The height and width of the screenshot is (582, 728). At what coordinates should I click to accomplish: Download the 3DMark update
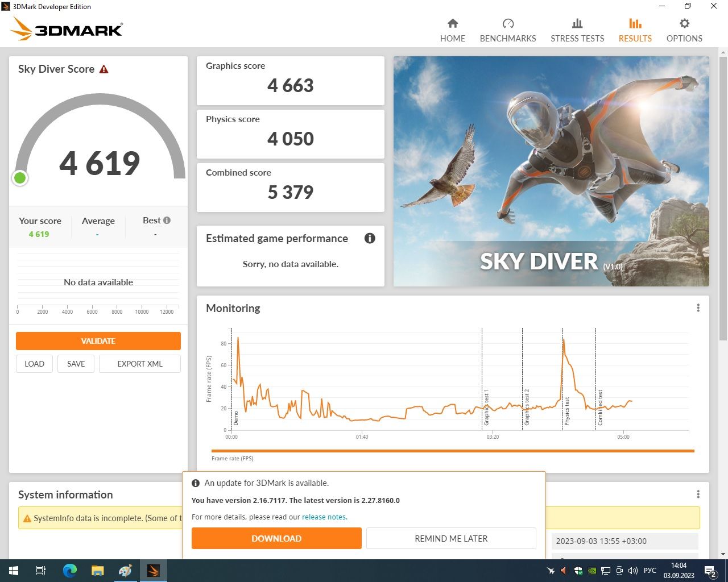click(x=276, y=538)
